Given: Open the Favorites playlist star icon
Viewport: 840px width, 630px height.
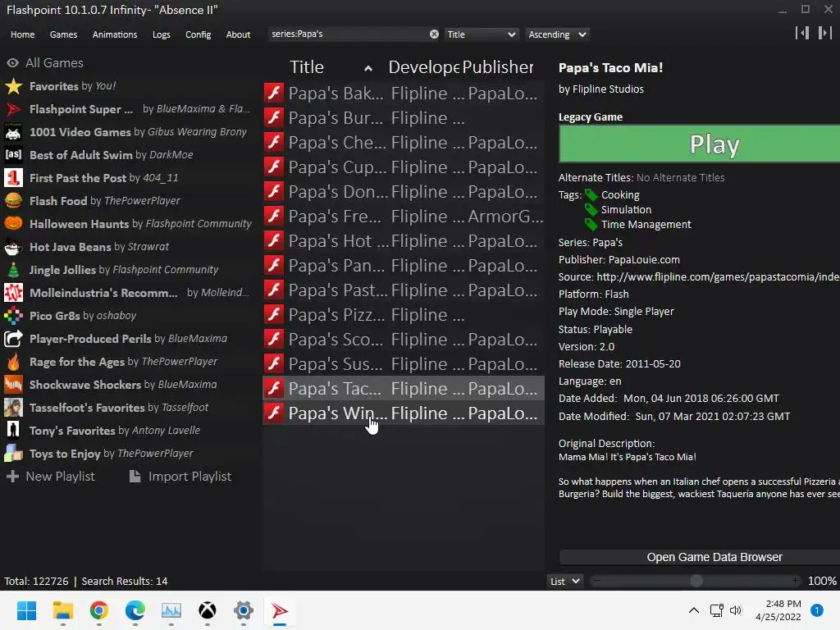Looking at the screenshot, I should 13,86.
